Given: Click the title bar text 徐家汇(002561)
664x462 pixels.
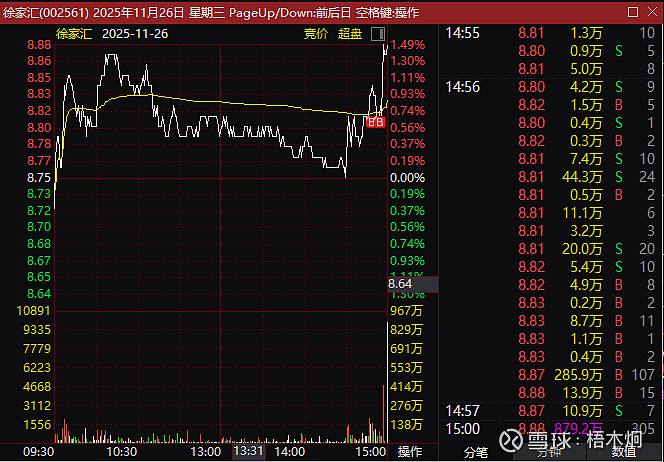Looking at the screenshot, I should coord(46,13).
